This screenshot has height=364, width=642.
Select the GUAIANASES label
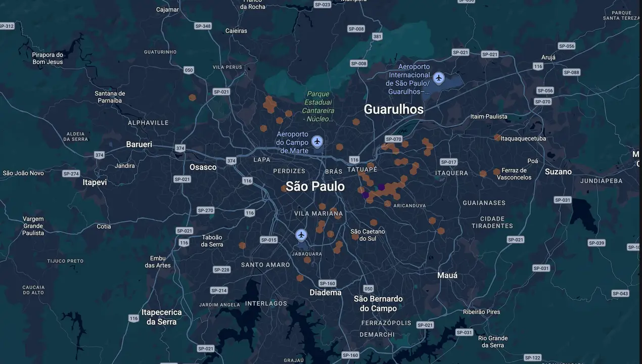[484, 203]
